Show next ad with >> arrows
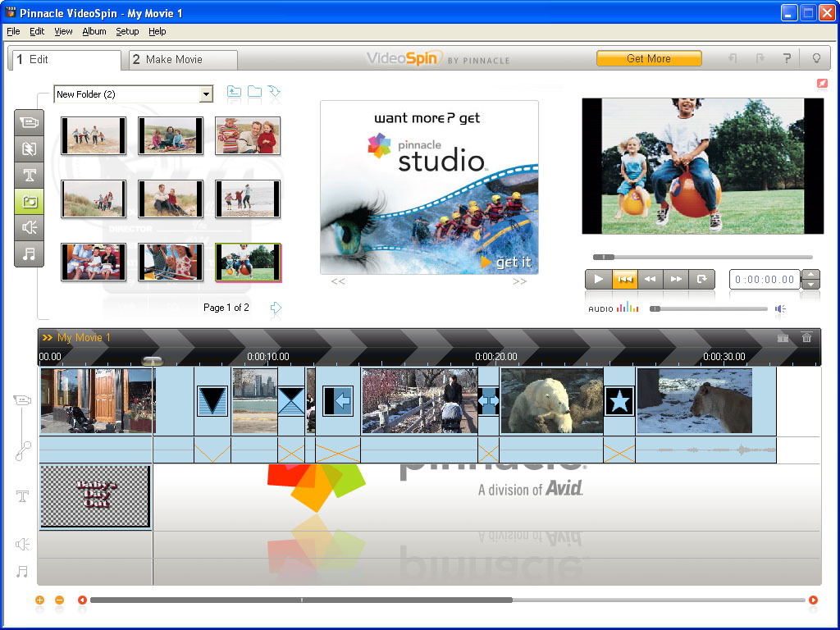This screenshot has width=840, height=630. 519,281
